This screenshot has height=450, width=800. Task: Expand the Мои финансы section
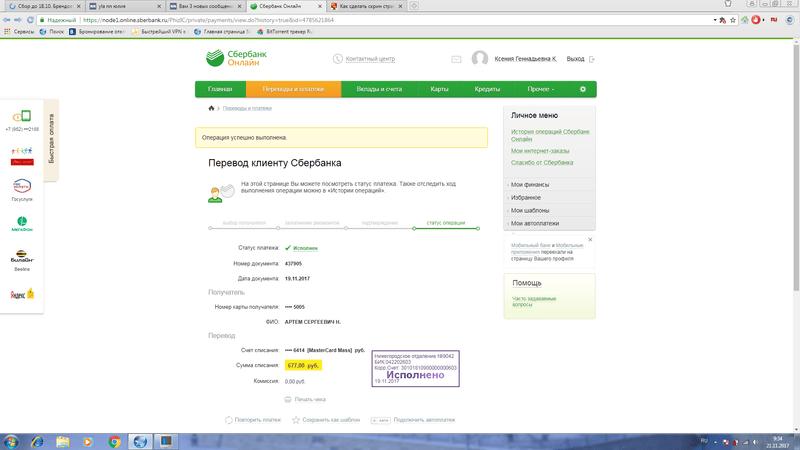pyautogui.click(x=549, y=185)
